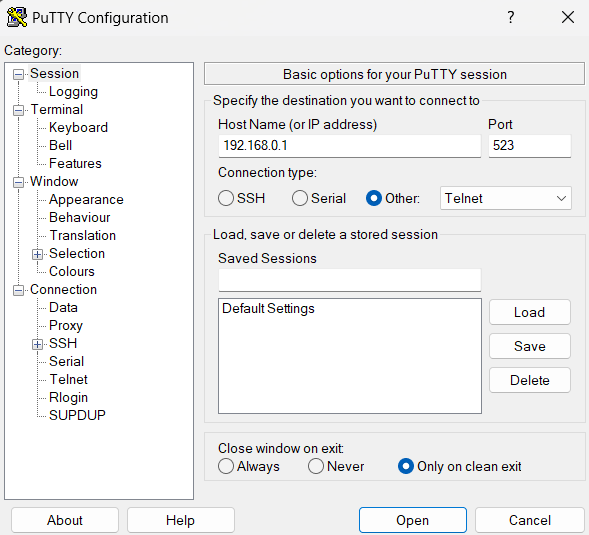Select Default Settings in sessions list

pyautogui.click(x=268, y=308)
